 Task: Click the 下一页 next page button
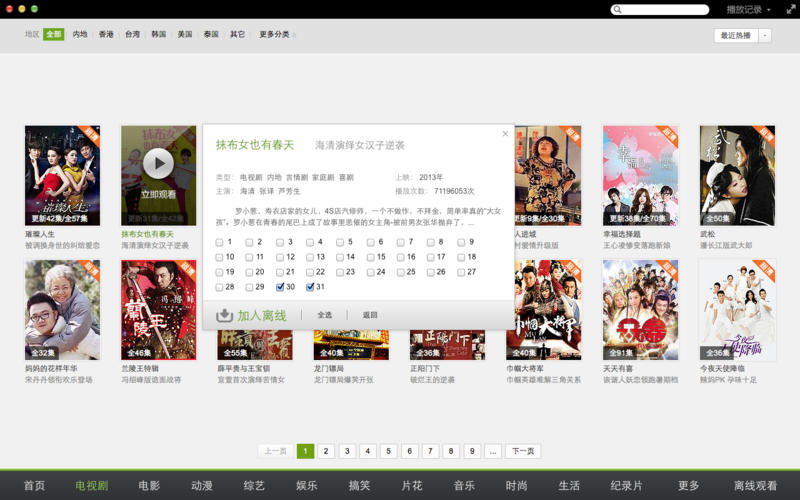point(523,451)
